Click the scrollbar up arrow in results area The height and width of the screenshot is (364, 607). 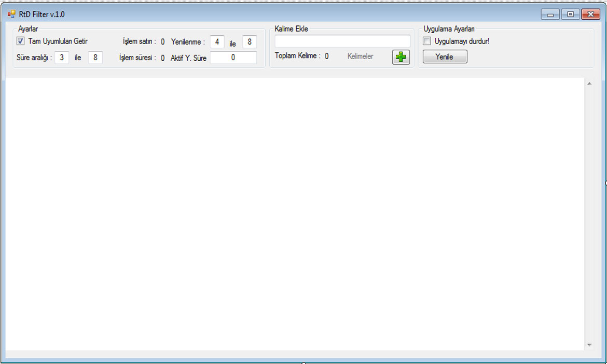[x=589, y=83]
